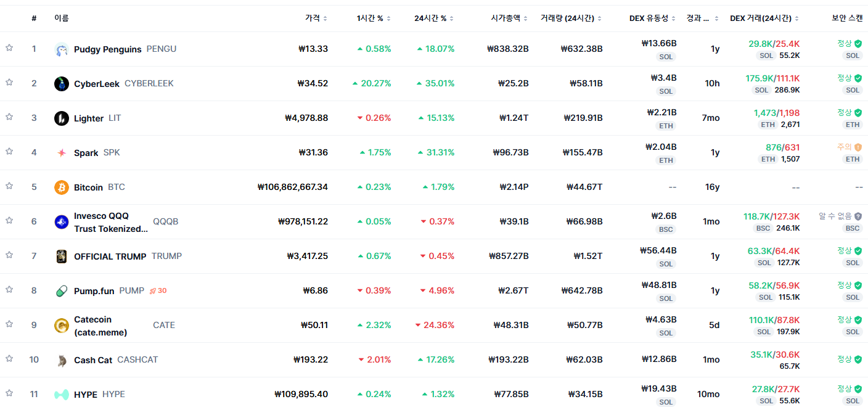Sort by 가격 column sort arrows
This screenshot has height=407, width=868.
click(325, 18)
